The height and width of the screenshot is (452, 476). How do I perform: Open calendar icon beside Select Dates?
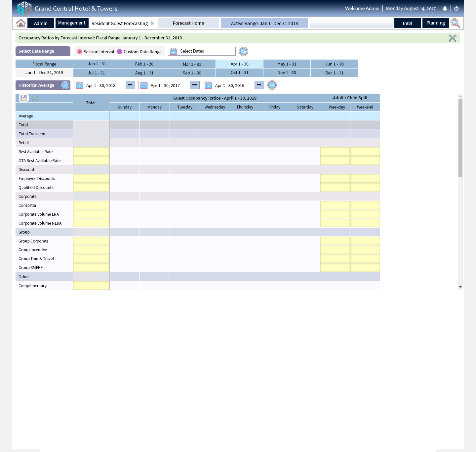point(174,52)
